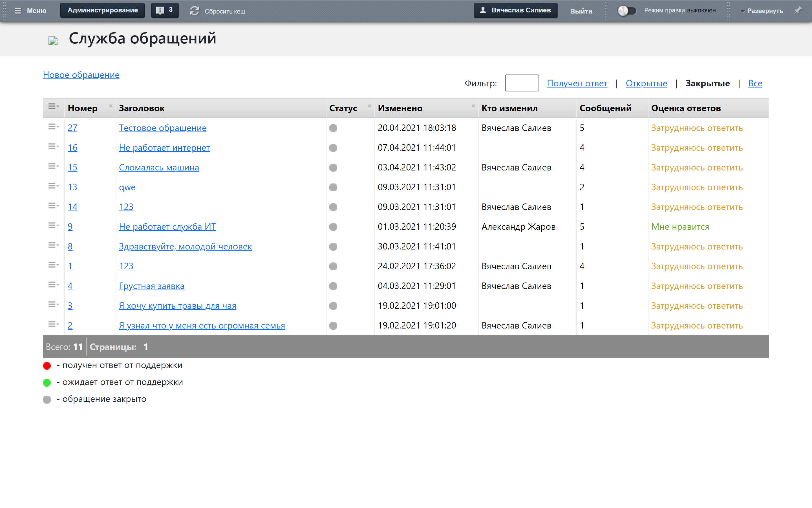Click ticket number 27 link
Screen dimensions: 812x508
click(x=72, y=128)
